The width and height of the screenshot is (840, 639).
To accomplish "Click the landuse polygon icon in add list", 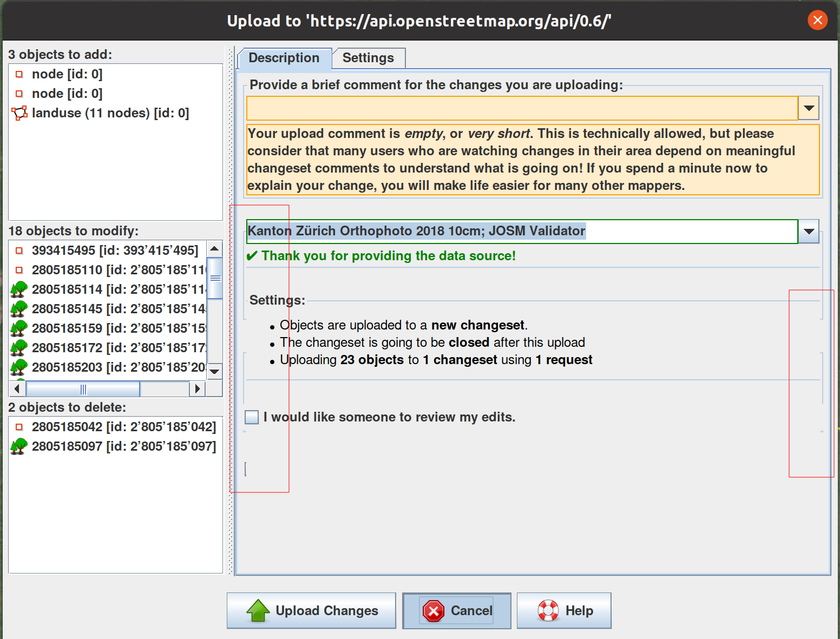I will [x=19, y=113].
